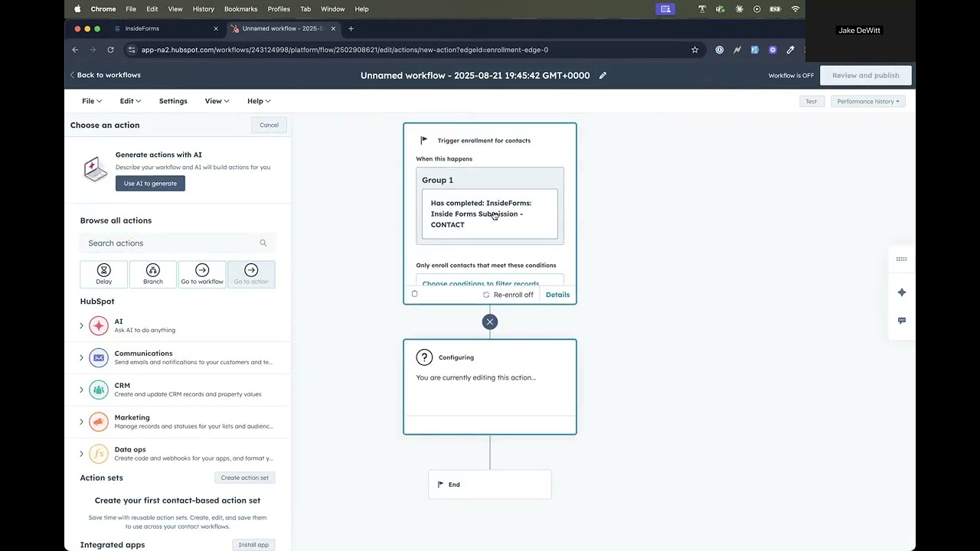Go Back to workflows
980x551 pixels.
coord(105,75)
